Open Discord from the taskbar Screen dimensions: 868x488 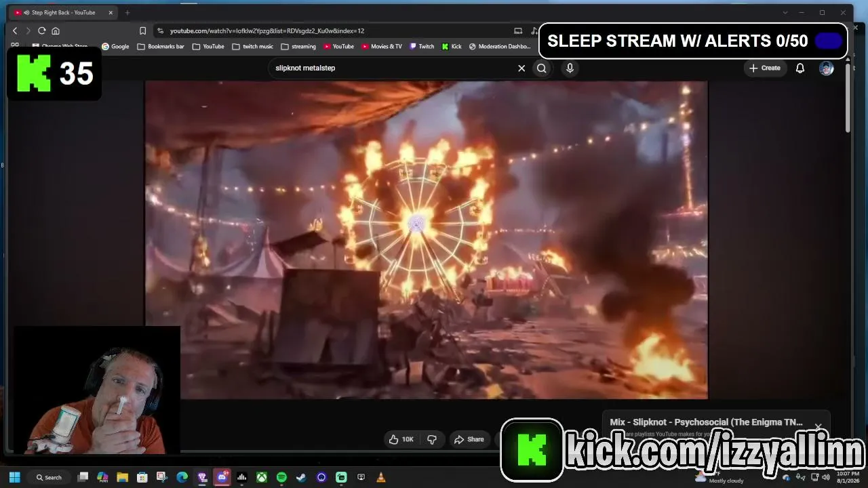click(x=222, y=477)
